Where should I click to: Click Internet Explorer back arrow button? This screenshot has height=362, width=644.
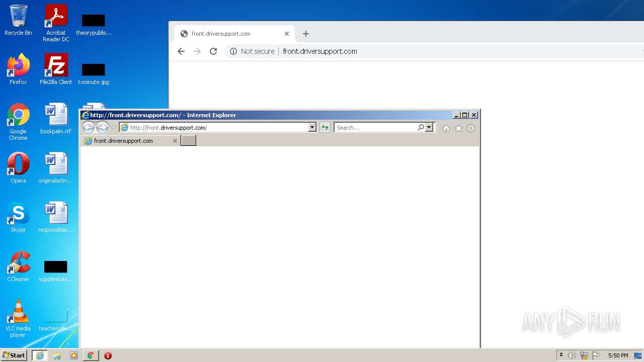[88, 128]
